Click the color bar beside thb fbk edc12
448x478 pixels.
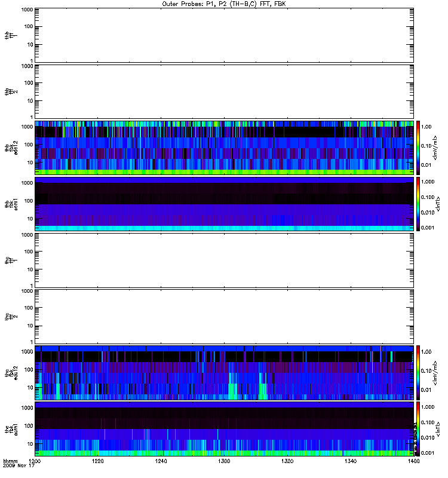[x=418, y=148]
